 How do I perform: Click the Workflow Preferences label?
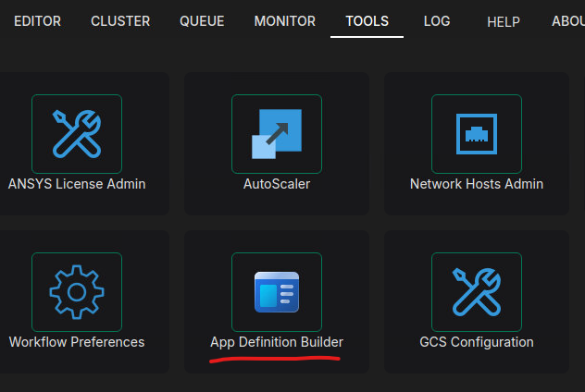click(x=77, y=342)
